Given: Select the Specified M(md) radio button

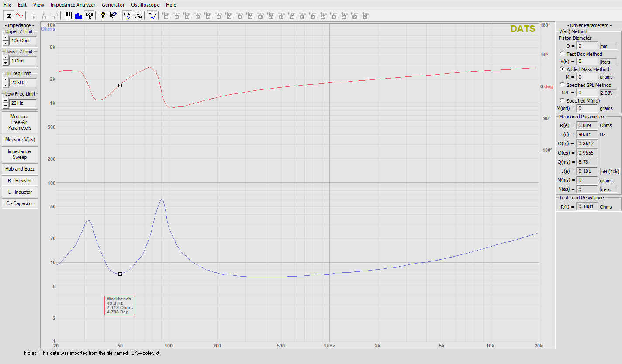Looking at the screenshot, I should pyautogui.click(x=562, y=100).
